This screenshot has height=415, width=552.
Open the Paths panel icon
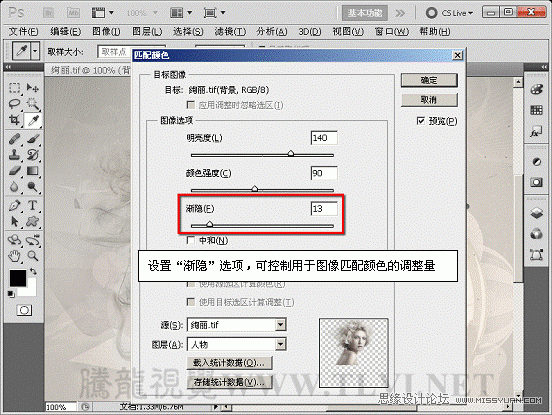(x=536, y=254)
